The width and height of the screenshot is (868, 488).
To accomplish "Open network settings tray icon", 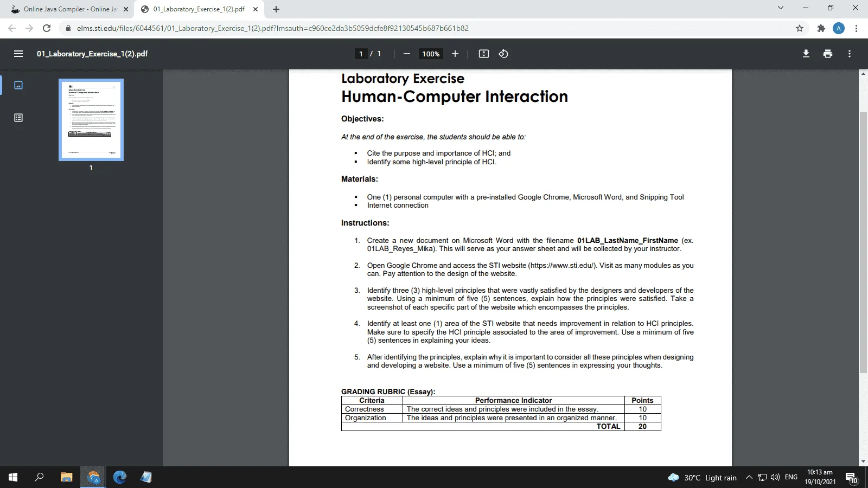I will coord(762,477).
